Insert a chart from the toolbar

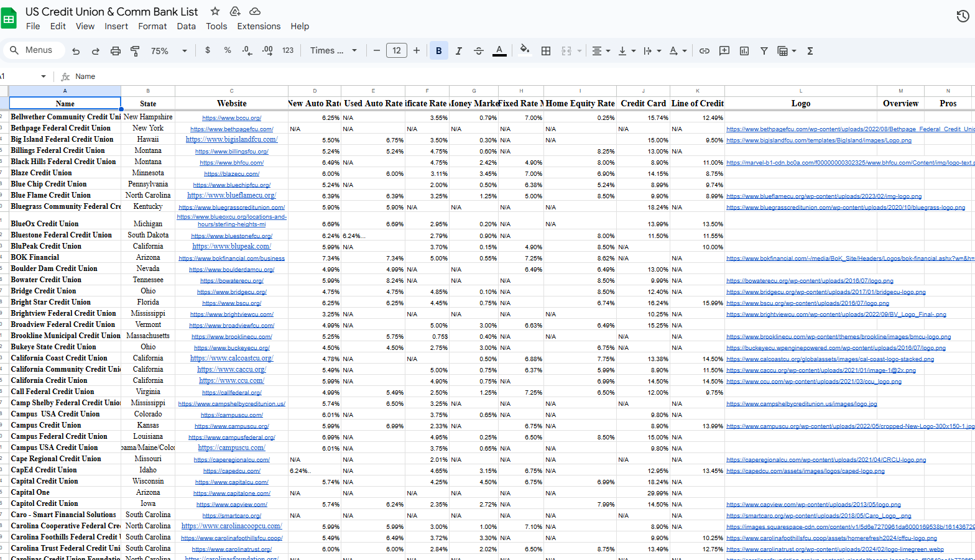tap(744, 51)
